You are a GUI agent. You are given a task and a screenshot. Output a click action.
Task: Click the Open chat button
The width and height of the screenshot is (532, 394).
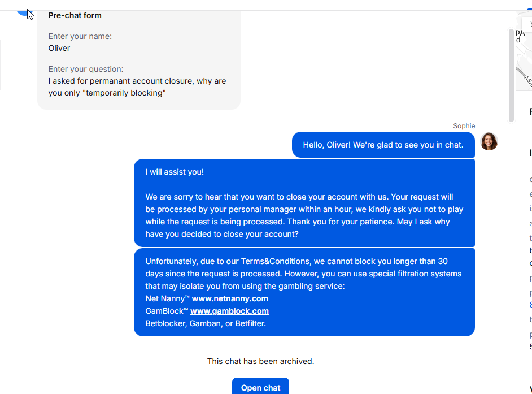tap(260, 387)
